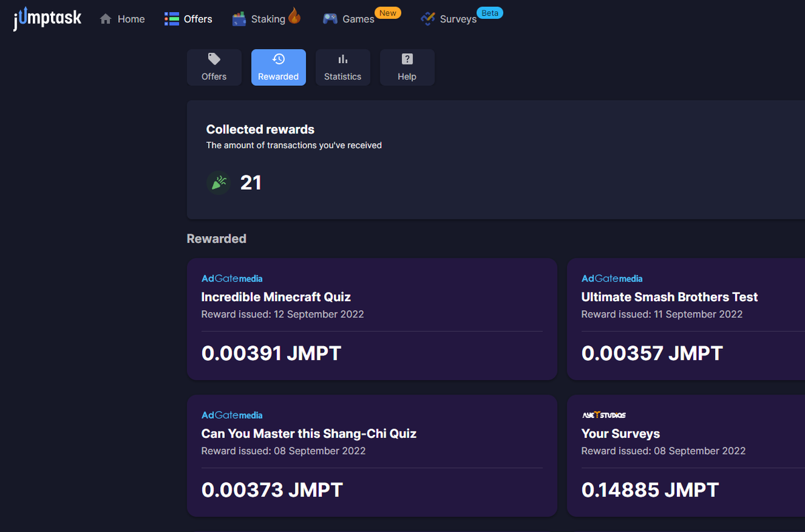
Task: Click the 0.00373 JMPT amount
Action: point(272,490)
